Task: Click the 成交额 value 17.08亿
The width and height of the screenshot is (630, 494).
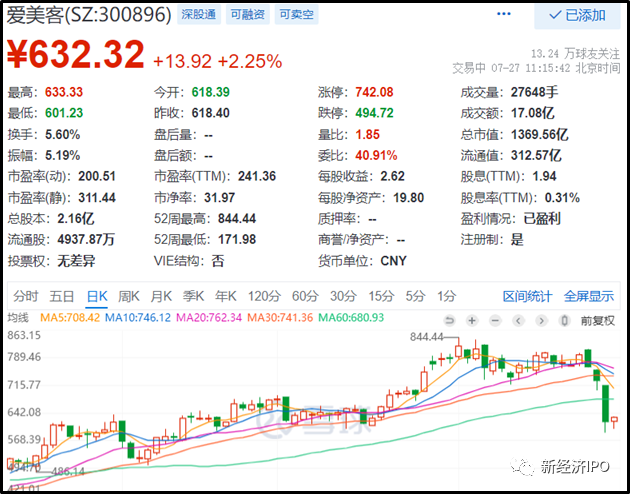Action: tap(532, 113)
